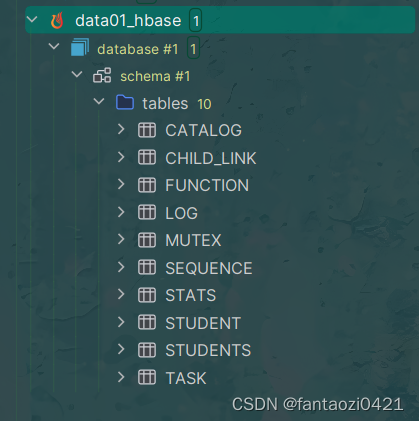Click the TASK table icon
The image size is (419, 421).
tap(147, 377)
